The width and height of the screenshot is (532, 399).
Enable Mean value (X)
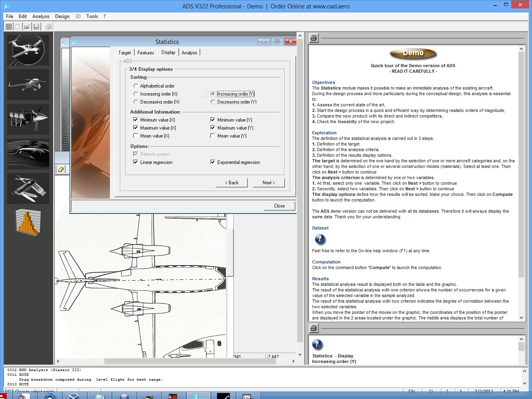tap(151, 136)
